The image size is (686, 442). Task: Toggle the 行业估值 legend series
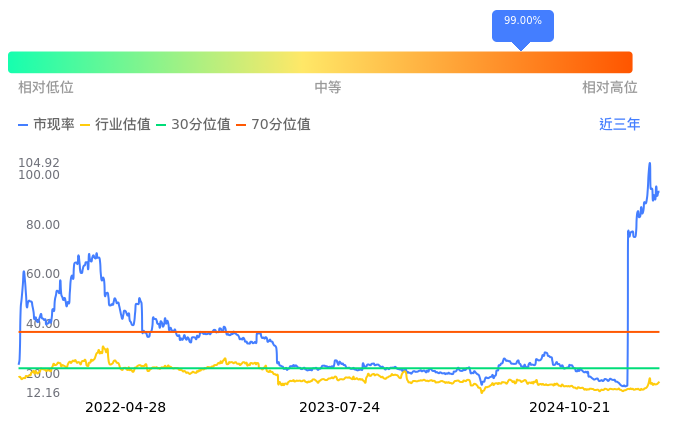[115, 125]
